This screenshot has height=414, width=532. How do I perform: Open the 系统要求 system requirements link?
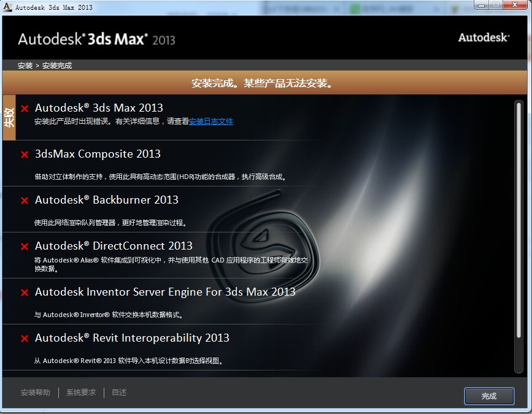coord(81,393)
